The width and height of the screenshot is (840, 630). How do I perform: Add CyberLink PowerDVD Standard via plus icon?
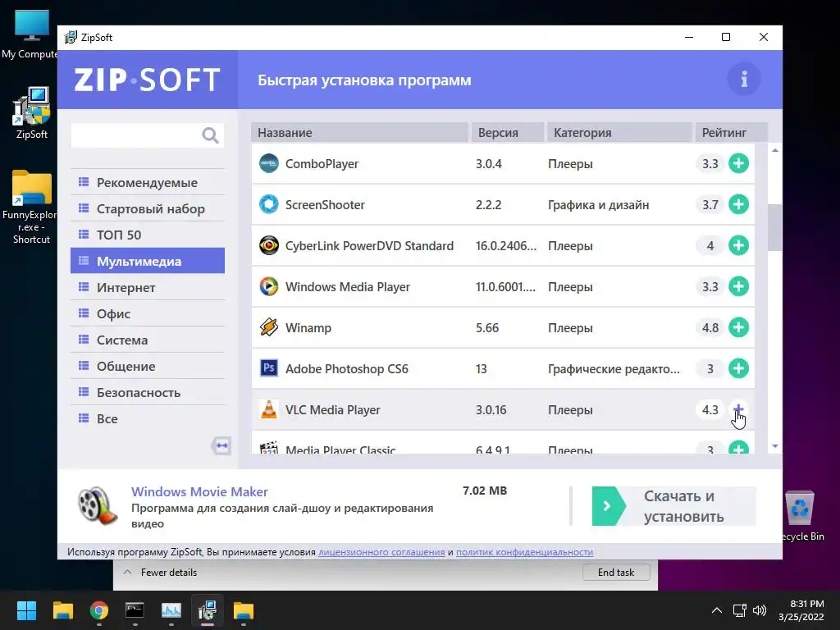pos(738,245)
